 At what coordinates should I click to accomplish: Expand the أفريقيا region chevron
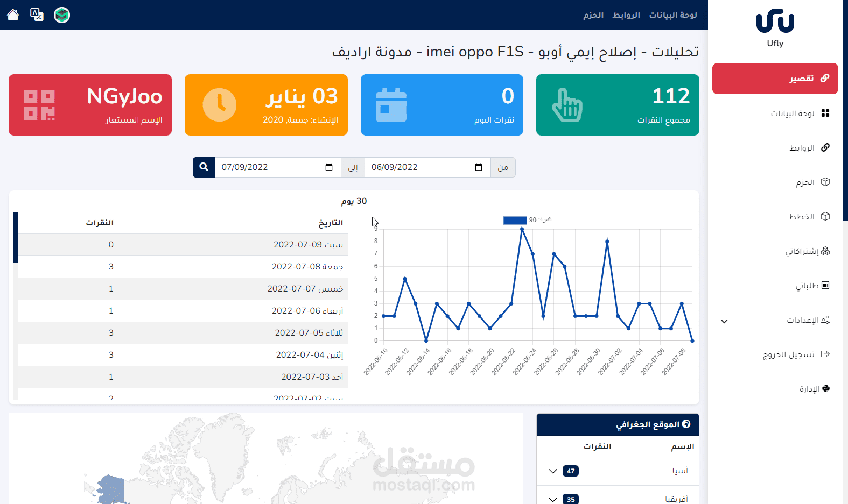(x=553, y=499)
